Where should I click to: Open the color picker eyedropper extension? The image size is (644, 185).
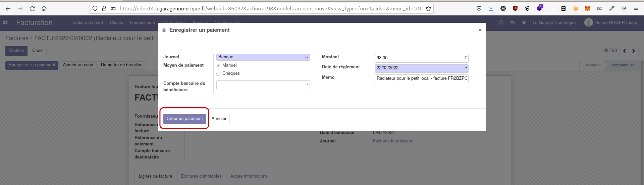coord(612,8)
